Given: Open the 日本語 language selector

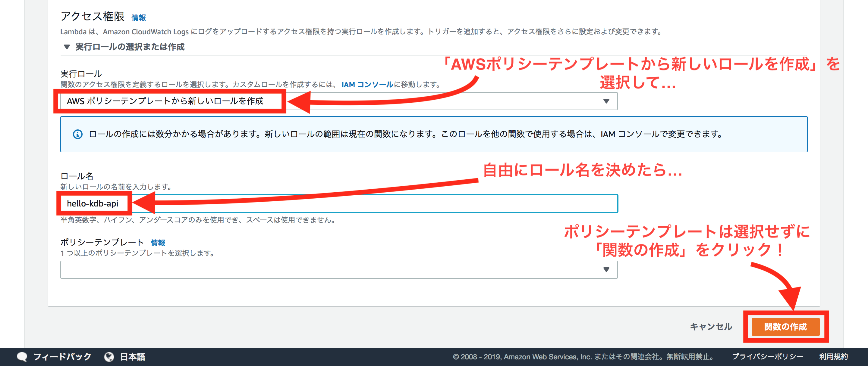Looking at the screenshot, I should [x=132, y=357].
